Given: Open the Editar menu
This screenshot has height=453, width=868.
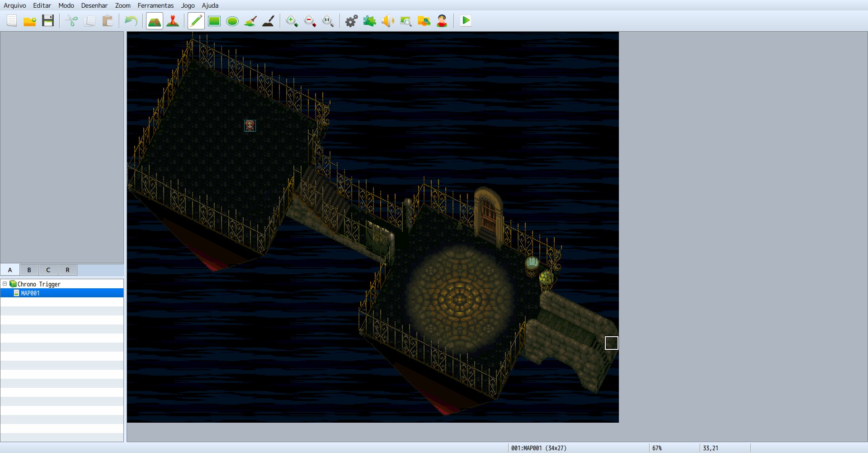Looking at the screenshot, I should coord(42,5).
